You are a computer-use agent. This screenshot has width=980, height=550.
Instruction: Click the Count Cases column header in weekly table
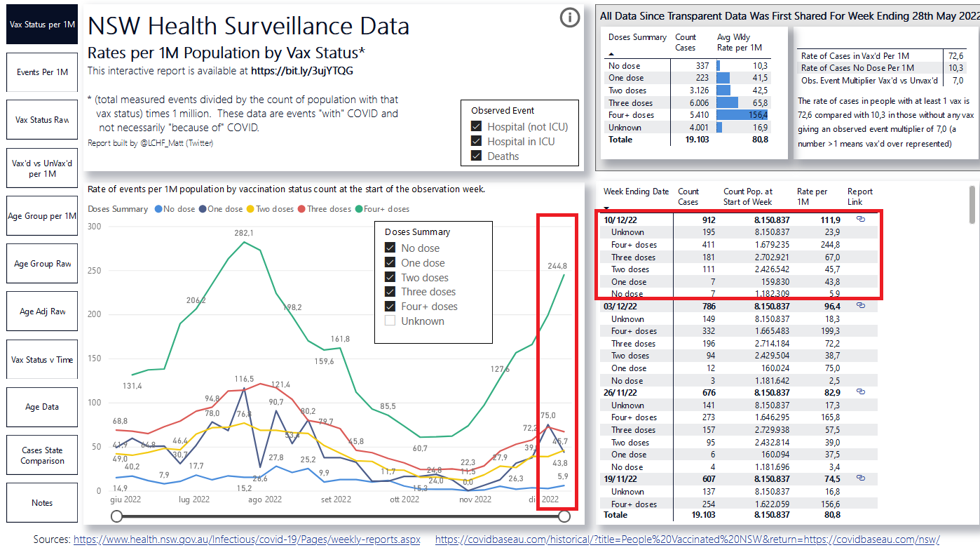tap(688, 196)
